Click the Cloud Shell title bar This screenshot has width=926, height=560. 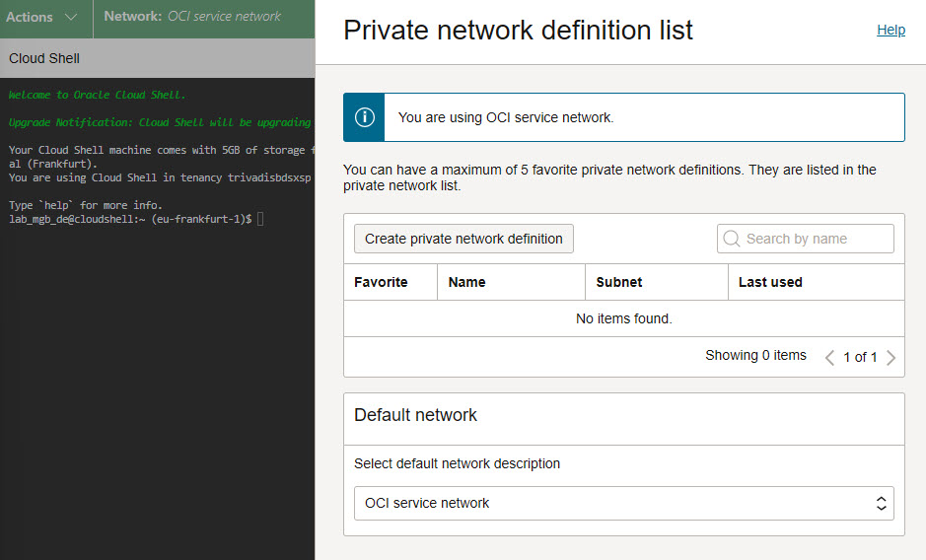point(157,58)
